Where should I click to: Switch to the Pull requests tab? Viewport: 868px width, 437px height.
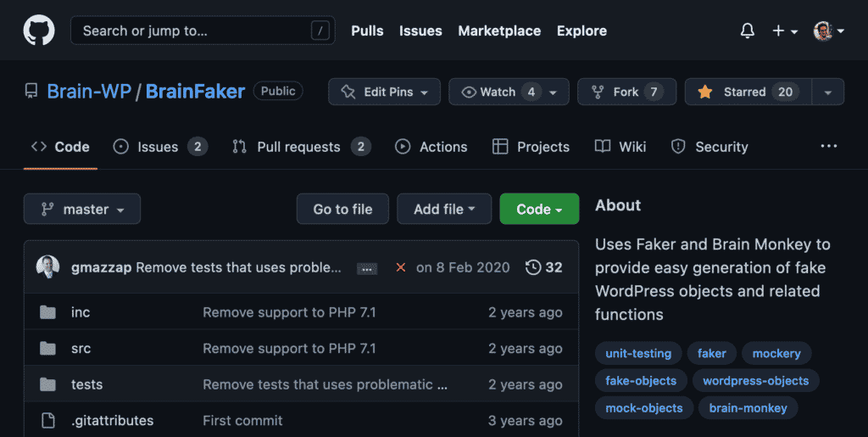(x=299, y=147)
